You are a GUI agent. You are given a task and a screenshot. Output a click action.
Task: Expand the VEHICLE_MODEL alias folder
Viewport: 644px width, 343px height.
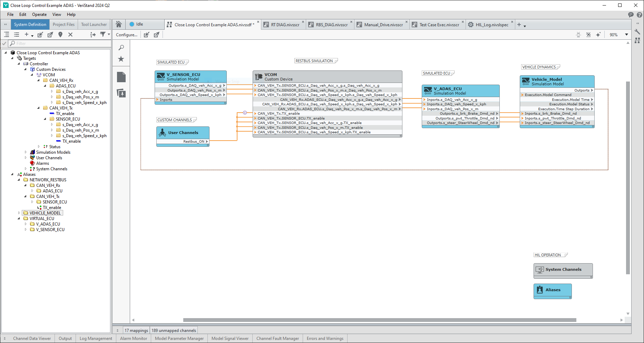coord(19,213)
